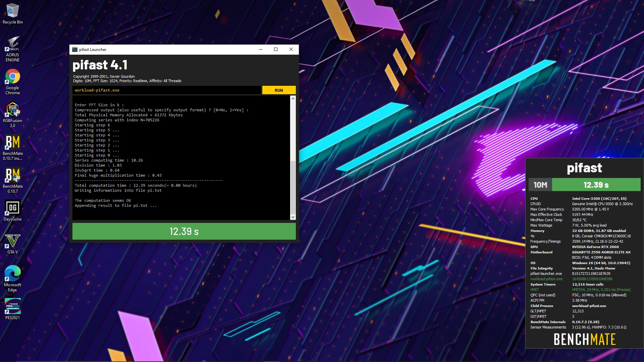Screen dimensions: 644x362
Task: Click '12,316 timer calls' value
Action: point(588,284)
